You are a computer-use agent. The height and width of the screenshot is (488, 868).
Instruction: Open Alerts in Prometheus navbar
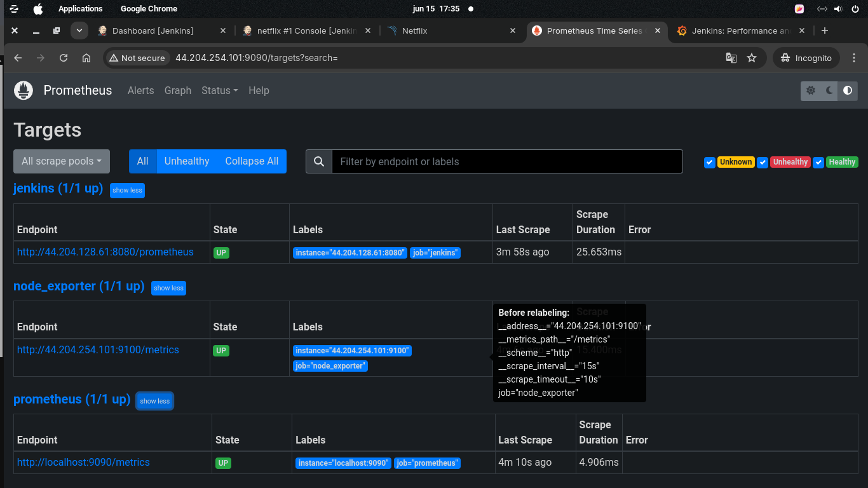point(140,90)
